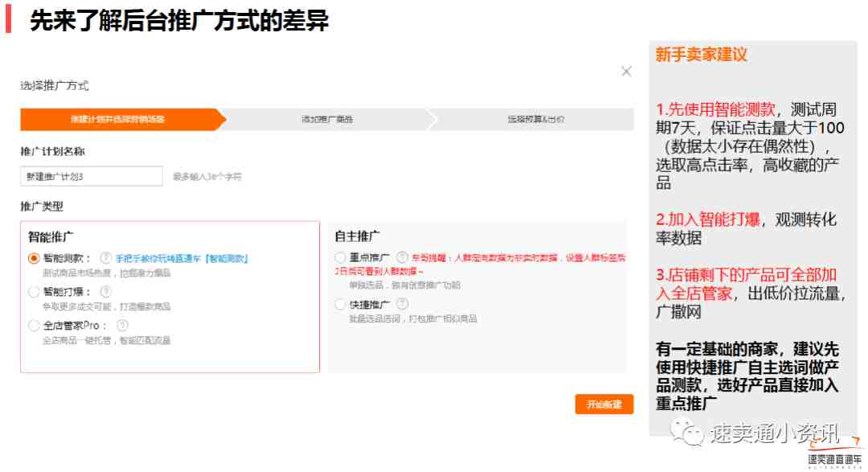Choose the 智能打爆 radio button

(34, 292)
